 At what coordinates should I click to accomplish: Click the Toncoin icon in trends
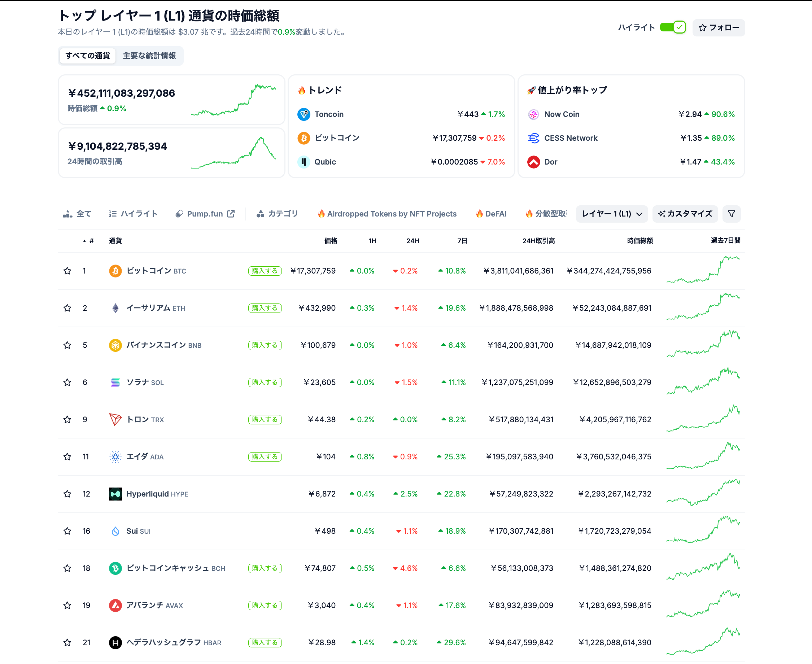point(304,114)
